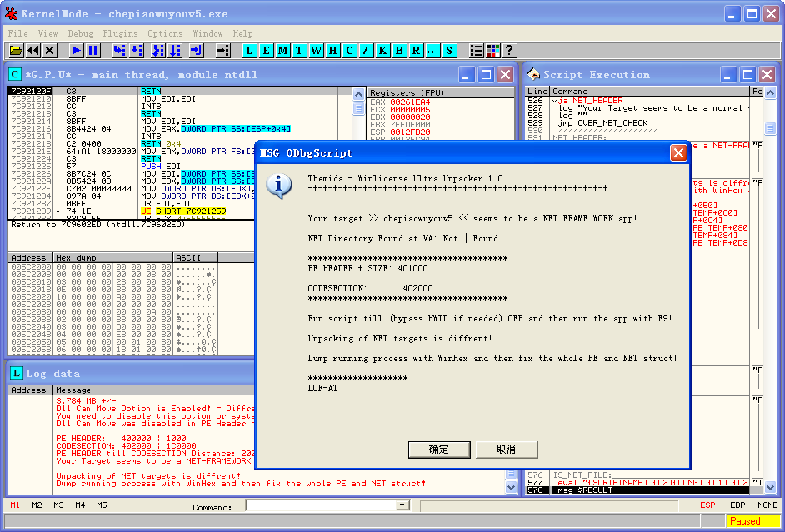The width and height of the screenshot is (785, 532).
Task: Select script line 578 msg $RESULT
Action: [637, 490]
